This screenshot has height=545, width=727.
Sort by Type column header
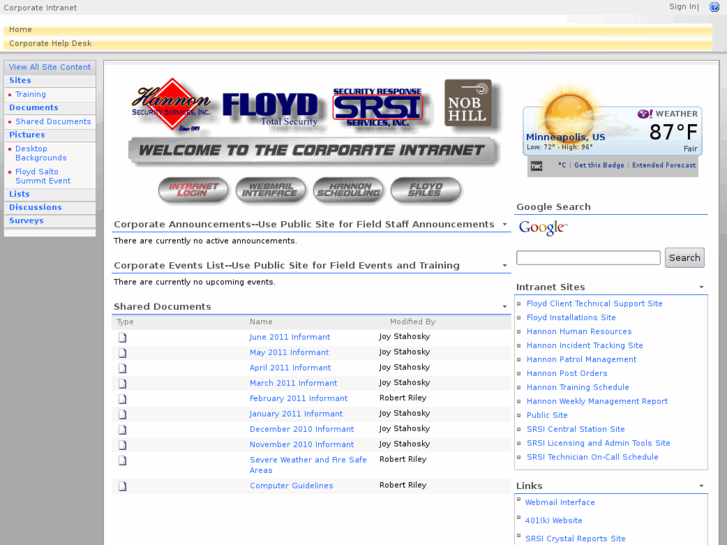(x=125, y=322)
